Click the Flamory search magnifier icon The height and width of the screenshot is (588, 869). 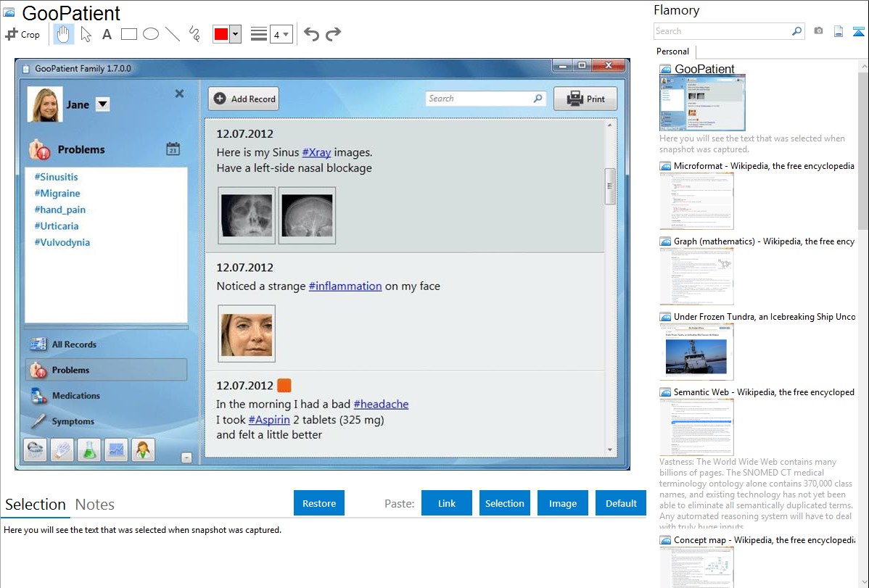click(797, 31)
